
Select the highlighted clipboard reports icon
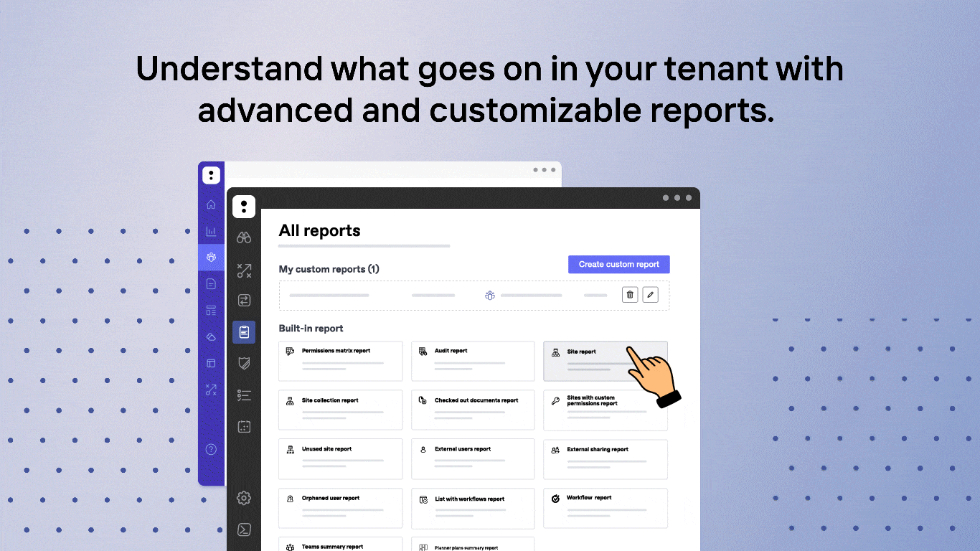click(244, 331)
